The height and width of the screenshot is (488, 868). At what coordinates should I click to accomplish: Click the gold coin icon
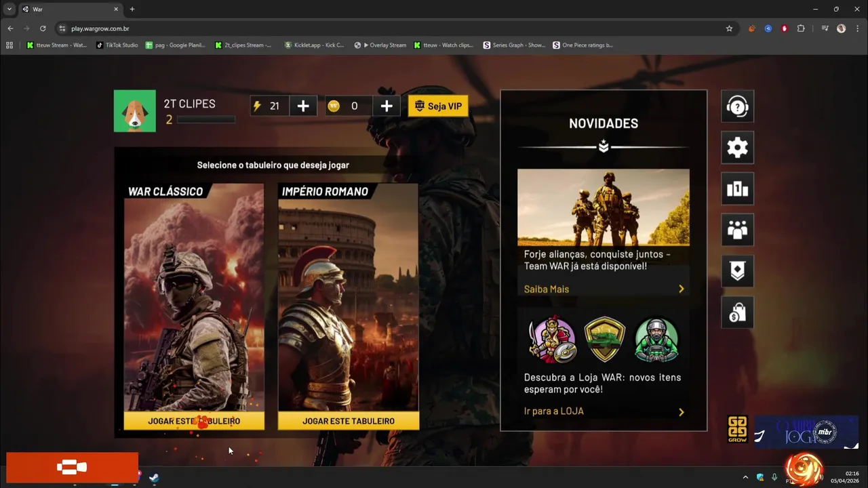click(334, 106)
